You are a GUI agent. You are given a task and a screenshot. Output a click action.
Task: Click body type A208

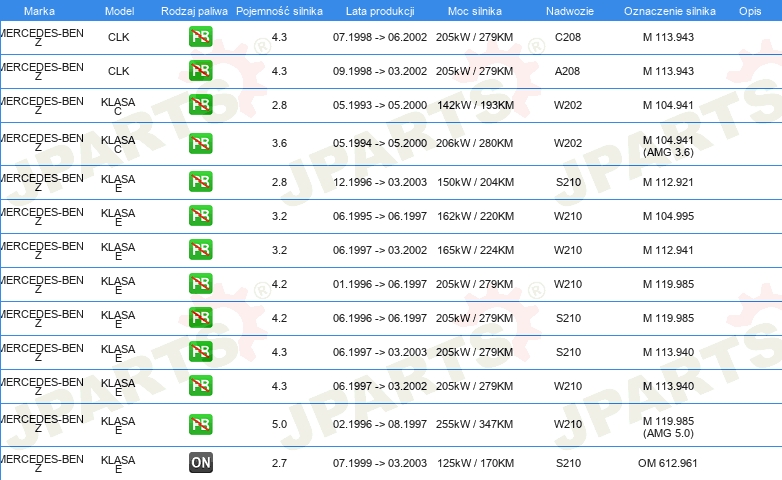[568, 71]
